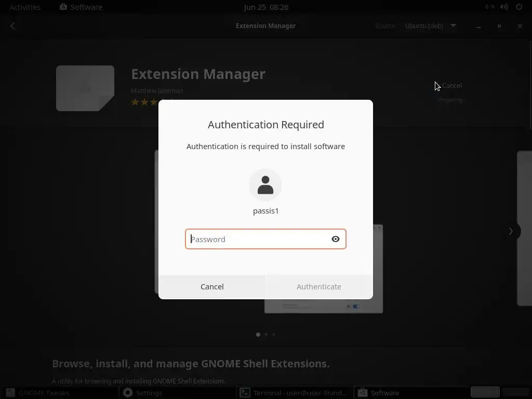Open the power menu icon
The width and height of the screenshot is (532, 399).
(519, 7)
